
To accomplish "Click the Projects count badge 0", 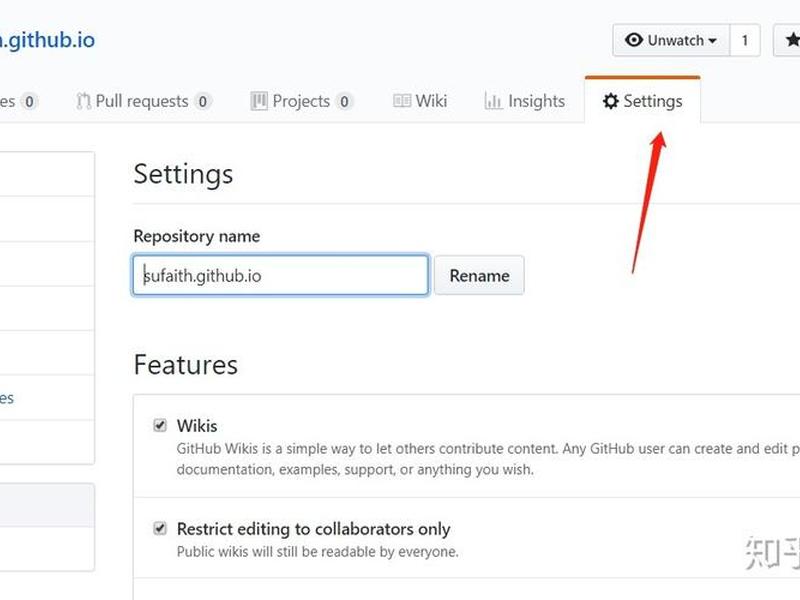I will coord(344,102).
